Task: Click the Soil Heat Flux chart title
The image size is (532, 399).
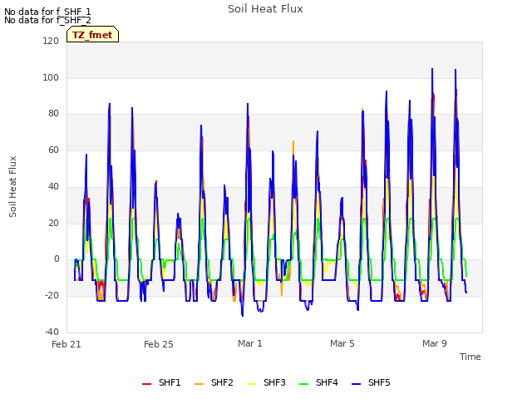Action: 265,9
